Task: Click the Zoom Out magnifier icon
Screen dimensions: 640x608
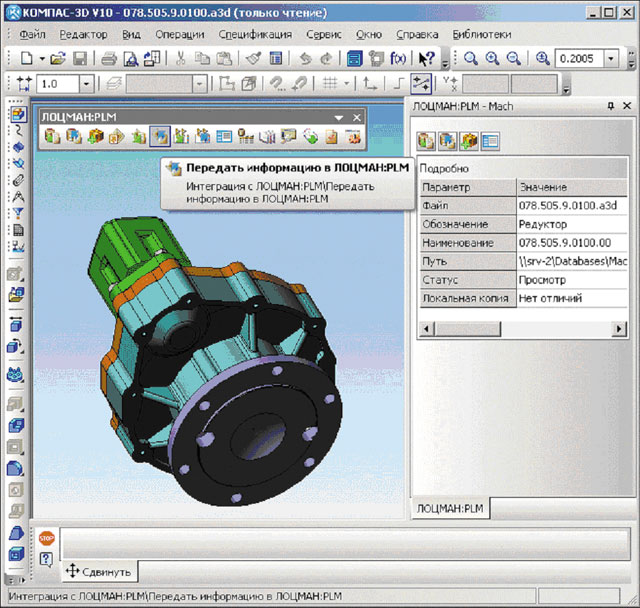Action: coord(514,58)
